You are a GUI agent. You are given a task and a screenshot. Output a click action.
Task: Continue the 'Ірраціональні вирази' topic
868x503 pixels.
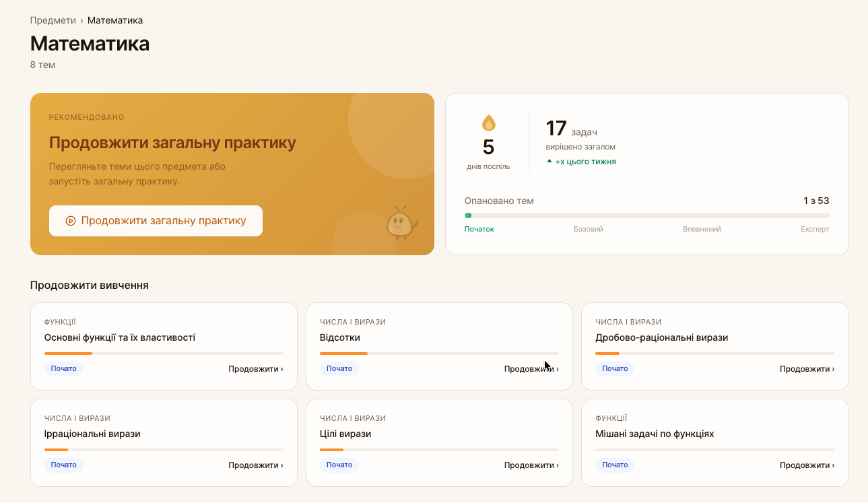point(255,465)
